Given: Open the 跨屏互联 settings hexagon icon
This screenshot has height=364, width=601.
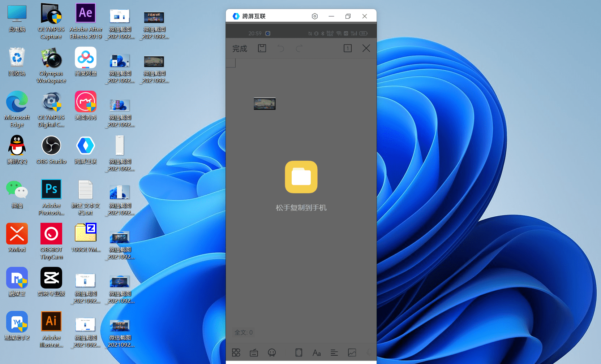Looking at the screenshot, I should pos(315,16).
